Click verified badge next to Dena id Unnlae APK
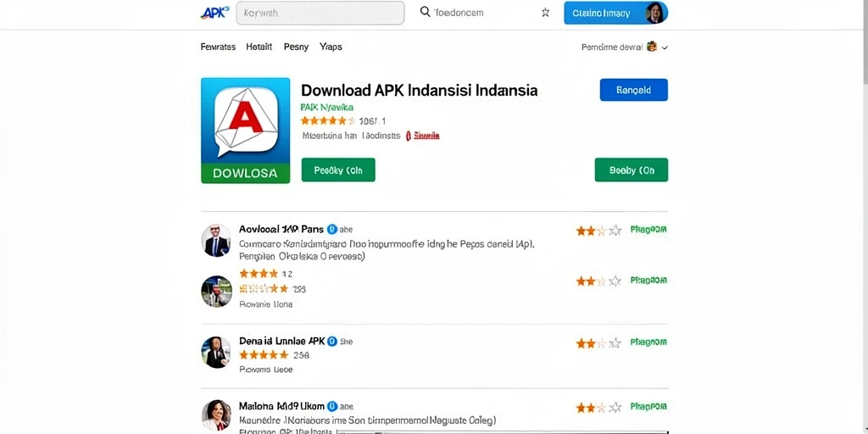This screenshot has height=434, width=868. tap(332, 342)
